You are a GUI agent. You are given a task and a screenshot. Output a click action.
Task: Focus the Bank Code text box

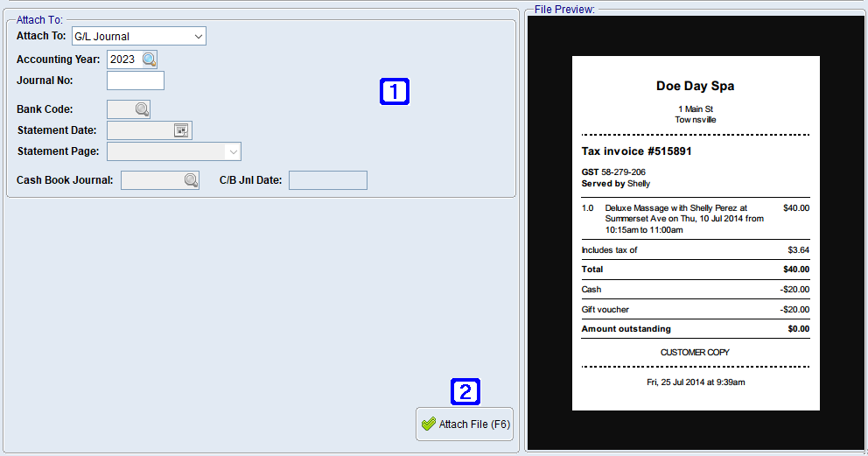[x=119, y=109]
